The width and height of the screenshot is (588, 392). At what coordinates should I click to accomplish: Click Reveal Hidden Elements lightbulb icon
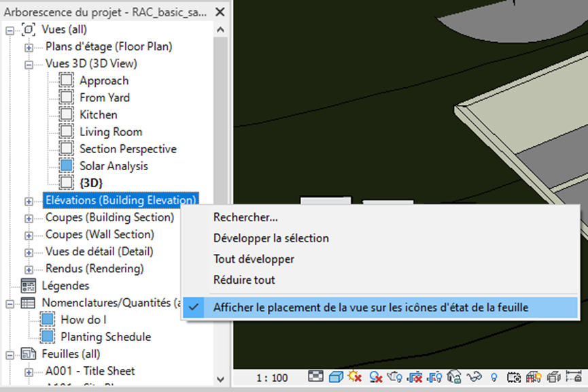point(494,376)
